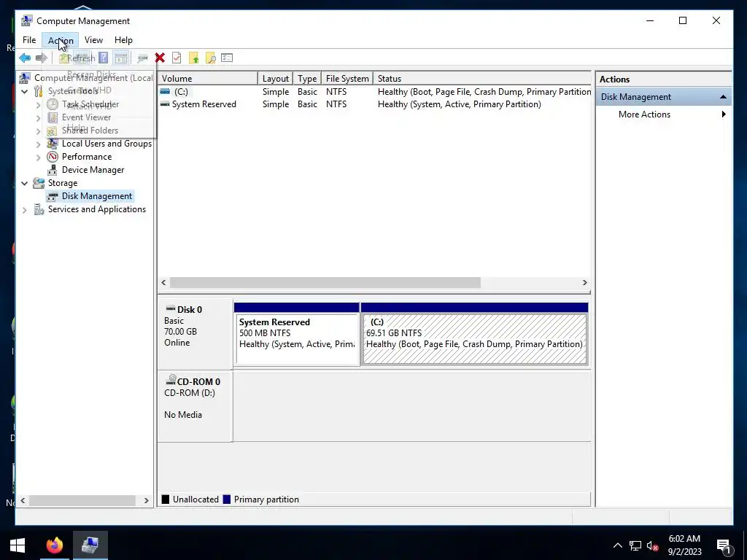Collapse the Disk Management actions section
Viewport: 747px width, 560px height.
click(x=723, y=97)
